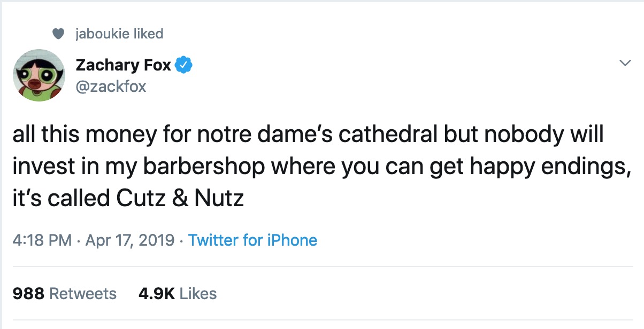Click the bold 4.9K like count
The image size is (644, 329).
click(156, 294)
